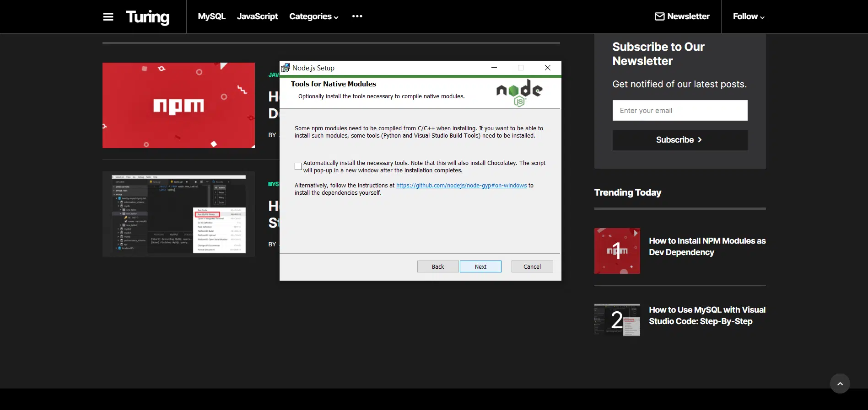Open the node-gyp GitHub link
868x410 pixels.
click(x=461, y=186)
